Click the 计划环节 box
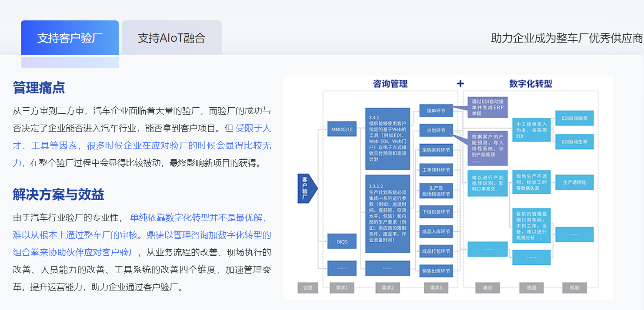 [x=436, y=130]
